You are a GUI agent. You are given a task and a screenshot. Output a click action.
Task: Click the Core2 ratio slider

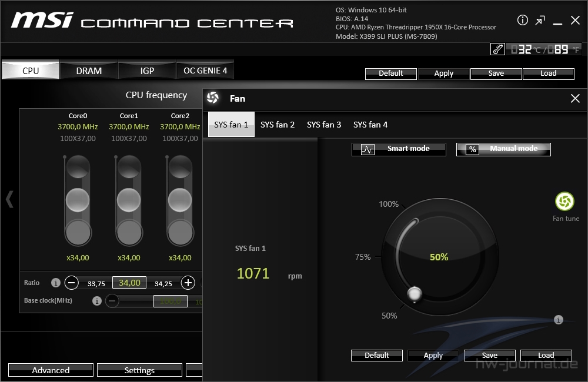coord(180,200)
